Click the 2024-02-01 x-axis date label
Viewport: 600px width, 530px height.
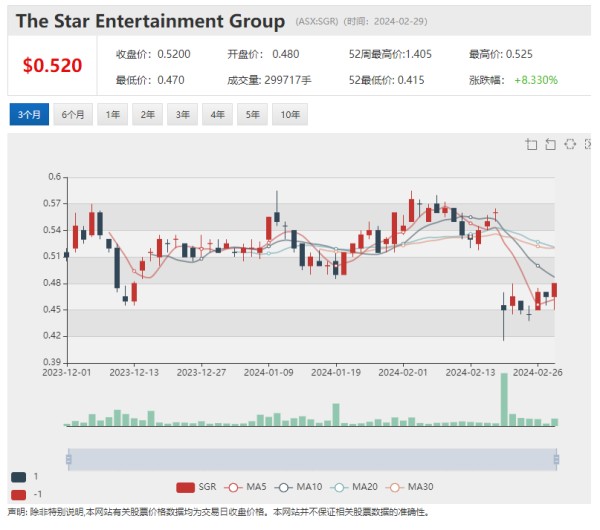click(403, 372)
